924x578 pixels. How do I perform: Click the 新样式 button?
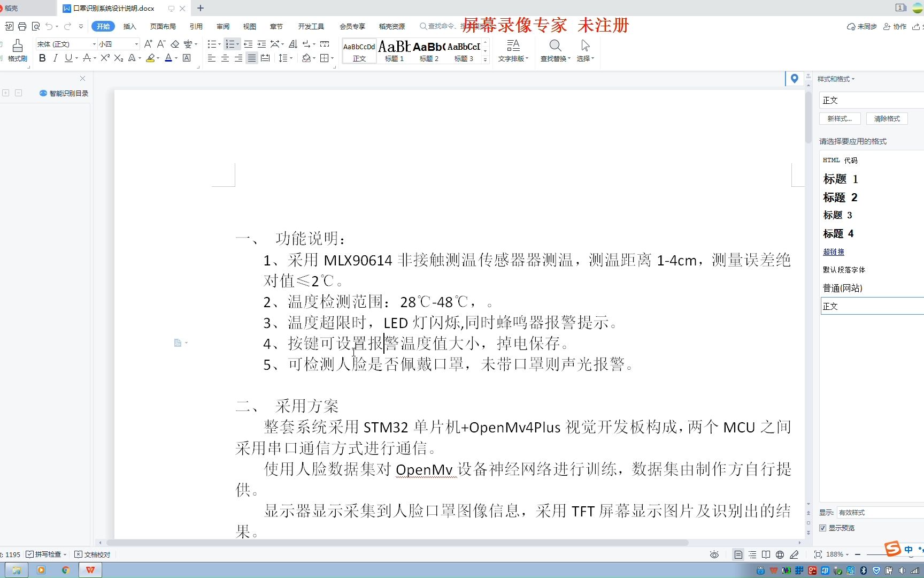pos(839,118)
